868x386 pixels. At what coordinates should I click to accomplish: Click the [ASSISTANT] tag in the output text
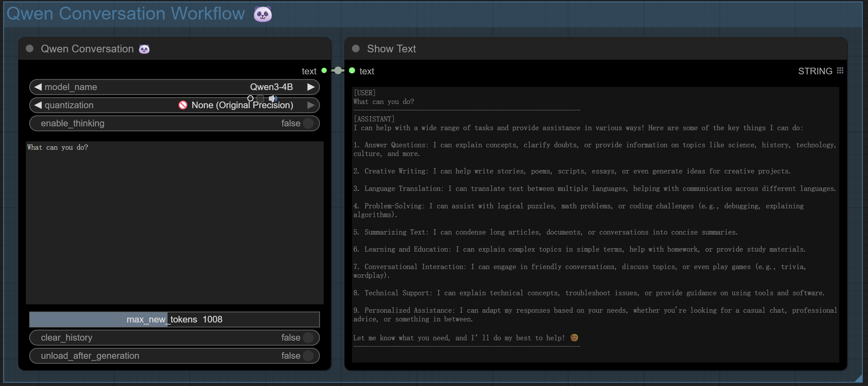pos(374,119)
